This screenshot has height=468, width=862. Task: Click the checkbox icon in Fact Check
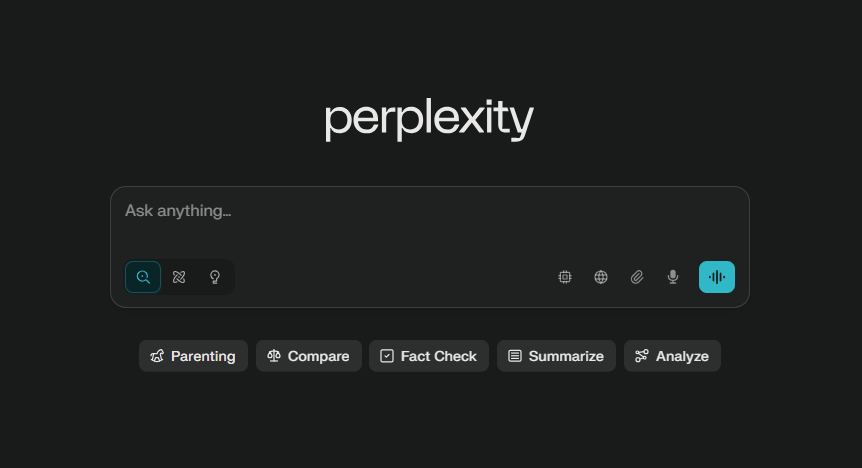(387, 356)
